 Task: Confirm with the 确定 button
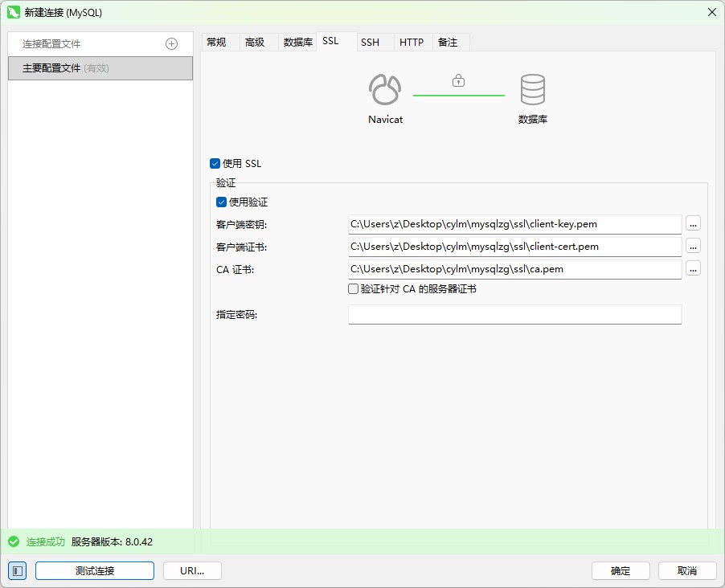(x=621, y=571)
